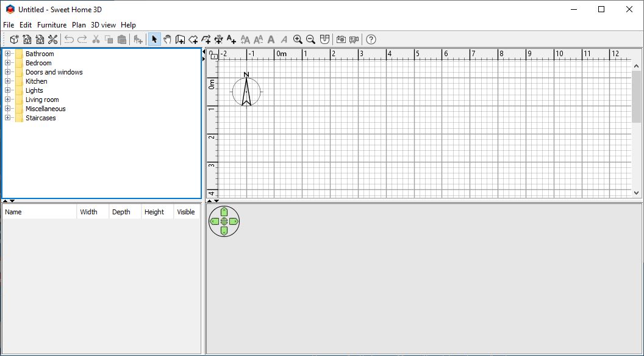This screenshot has height=356, width=644.
Task: Select the Living room label
Action: pyautogui.click(x=42, y=100)
